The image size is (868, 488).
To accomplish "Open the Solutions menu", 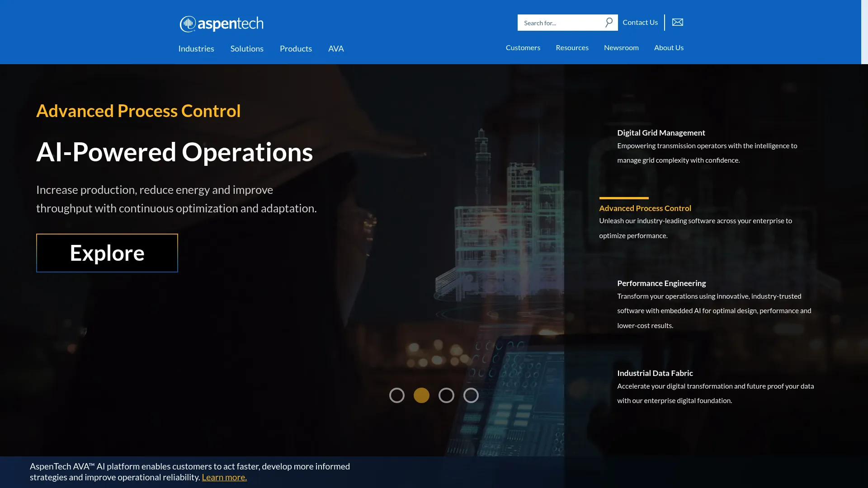I will click(247, 48).
